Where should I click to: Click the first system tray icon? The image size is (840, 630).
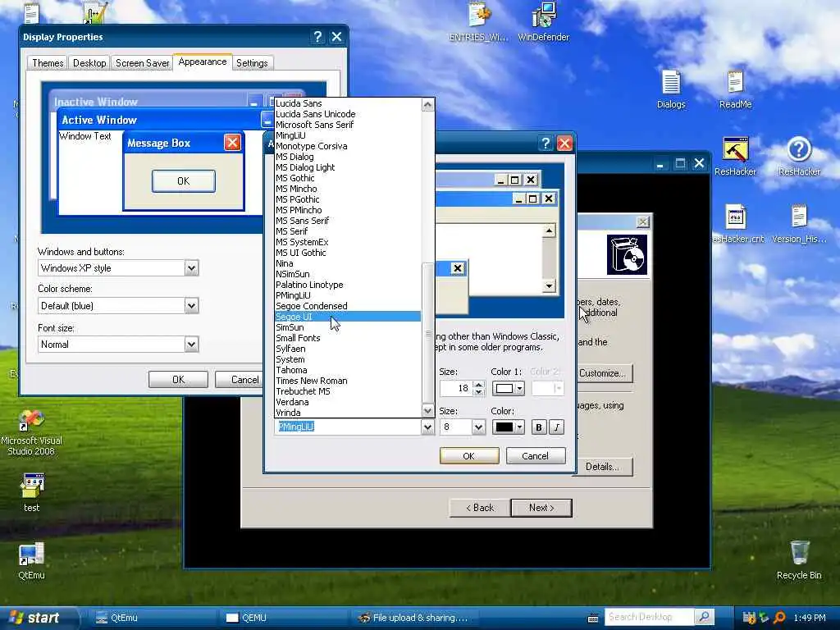click(x=748, y=618)
